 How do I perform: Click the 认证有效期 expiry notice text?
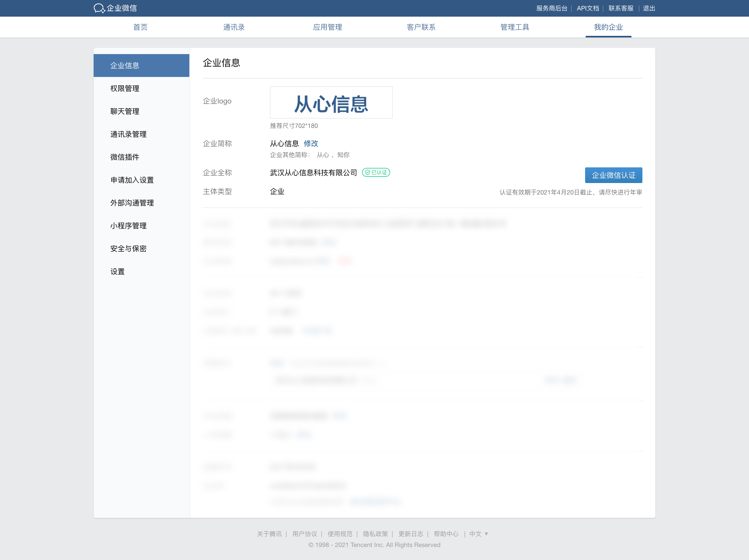click(x=571, y=192)
